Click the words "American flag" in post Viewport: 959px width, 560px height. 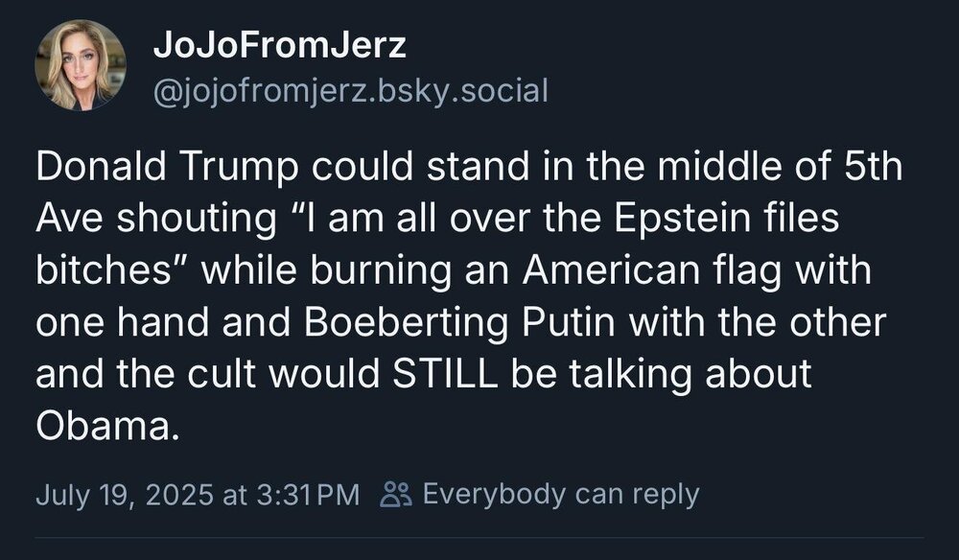click(x=643, y=270)
